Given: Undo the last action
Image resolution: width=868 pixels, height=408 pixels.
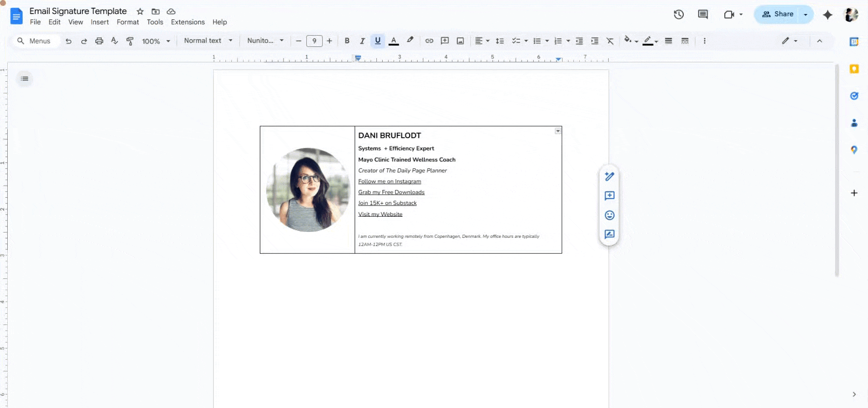Looking at the screenshot, I should (69, 41).
